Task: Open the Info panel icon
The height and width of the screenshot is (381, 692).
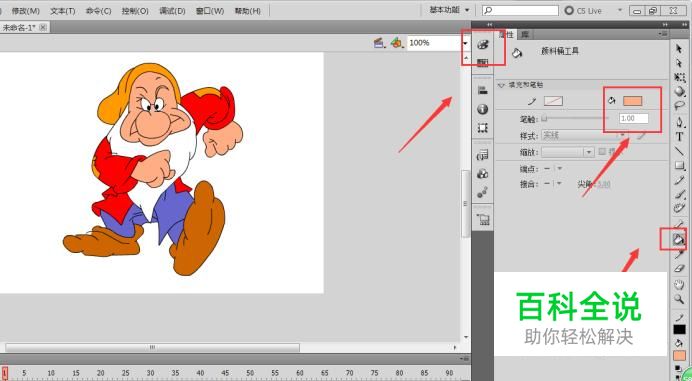Action: (483, 109)
